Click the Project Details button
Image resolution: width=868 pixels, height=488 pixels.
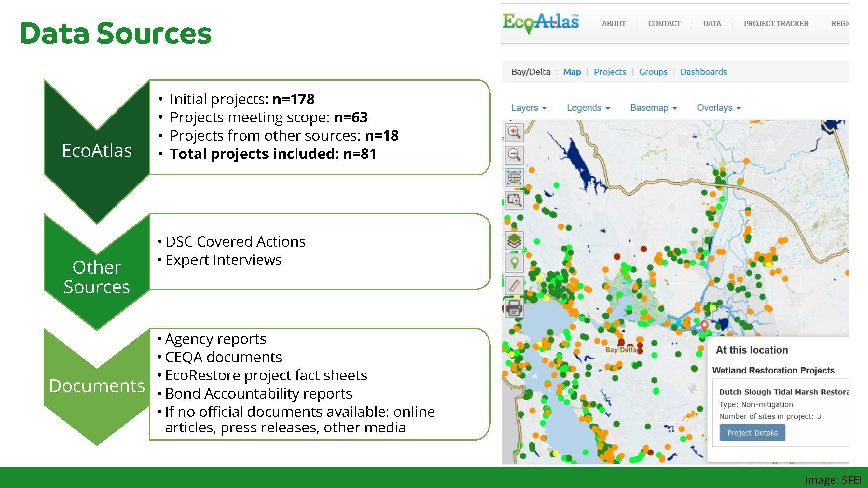click(752, 433)
